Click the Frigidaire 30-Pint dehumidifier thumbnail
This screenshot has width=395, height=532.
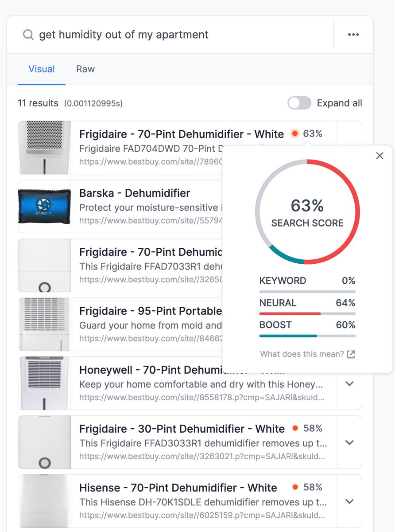click(44, 442)
